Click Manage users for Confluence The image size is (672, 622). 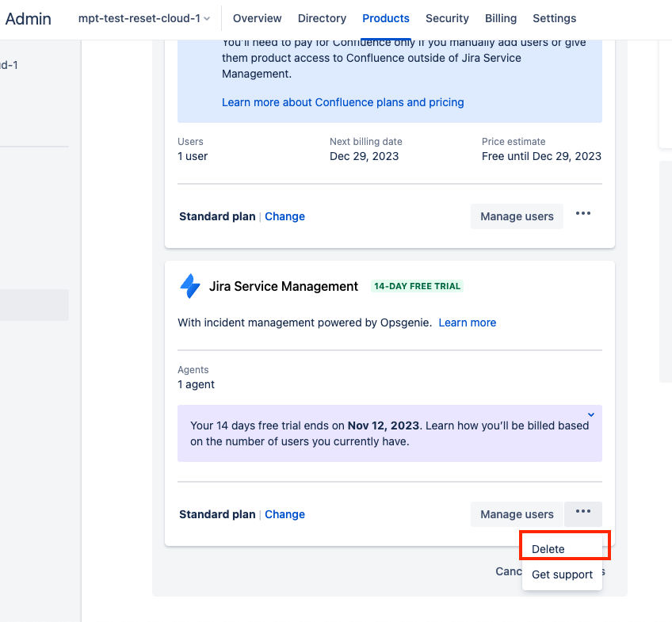517,216
